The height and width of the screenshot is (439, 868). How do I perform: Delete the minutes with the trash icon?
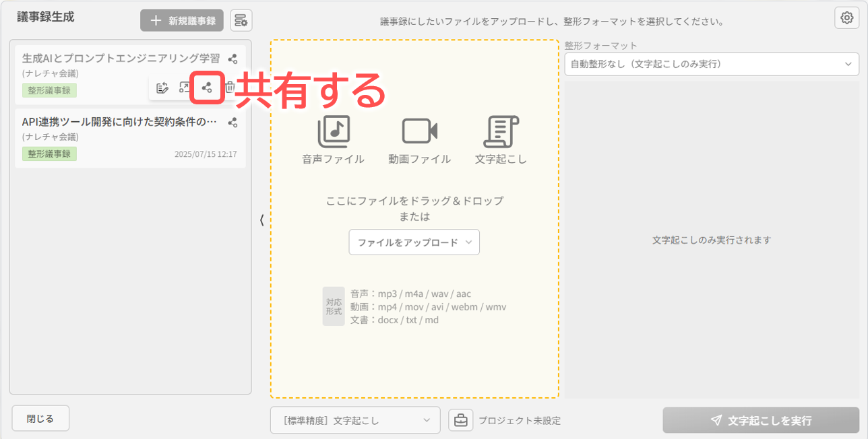coord(228,87)
